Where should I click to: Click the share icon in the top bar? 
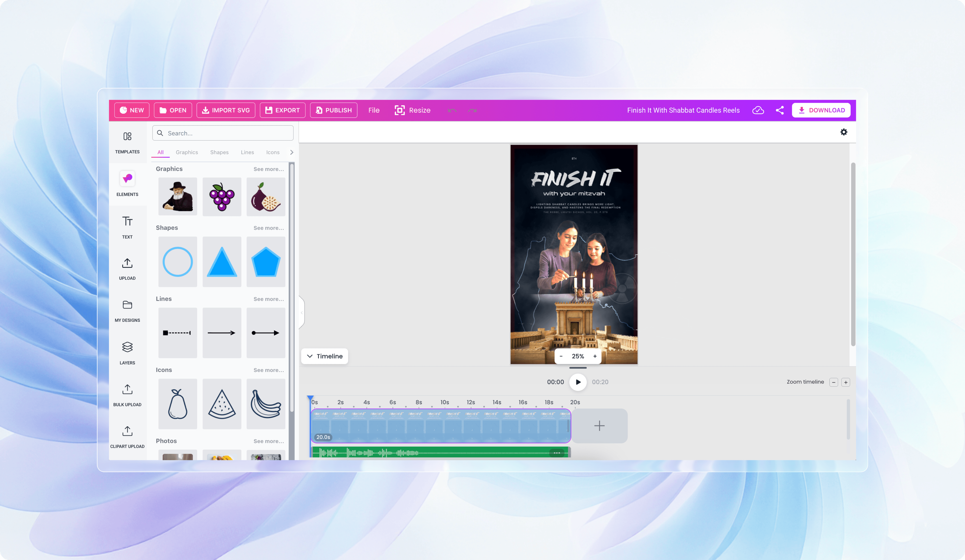point(780,110)
